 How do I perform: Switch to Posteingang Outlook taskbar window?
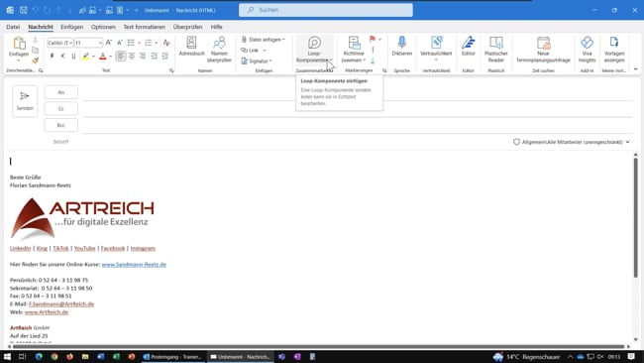click(x=172, y=356)
